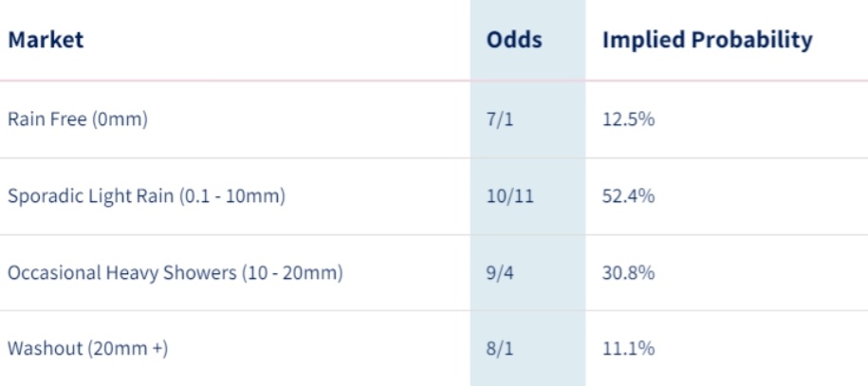The width and height of the screenshot is (868, 386).
Task: Select Occasional Heavy Showers (10 - 20mm)
Action: tap(175, 273)
